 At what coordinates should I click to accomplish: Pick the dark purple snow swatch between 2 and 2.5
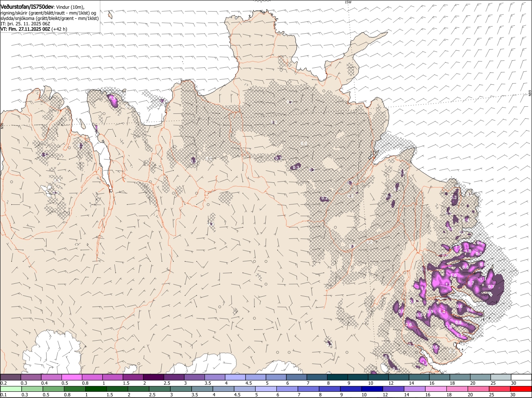[x=153, y=377]
